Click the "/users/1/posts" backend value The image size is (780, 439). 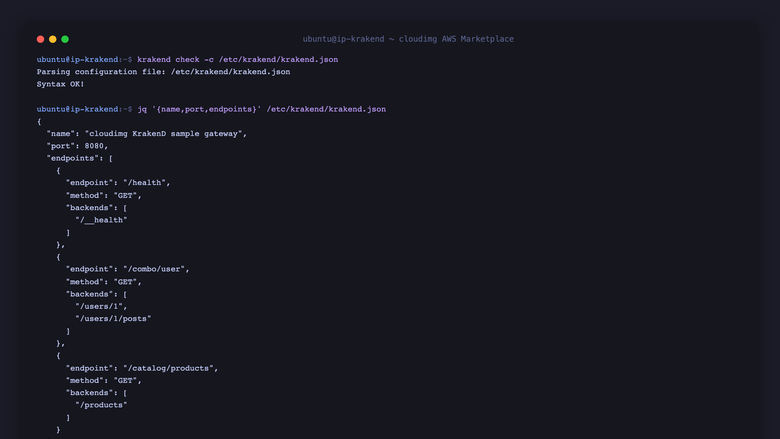tap(113, 319)
